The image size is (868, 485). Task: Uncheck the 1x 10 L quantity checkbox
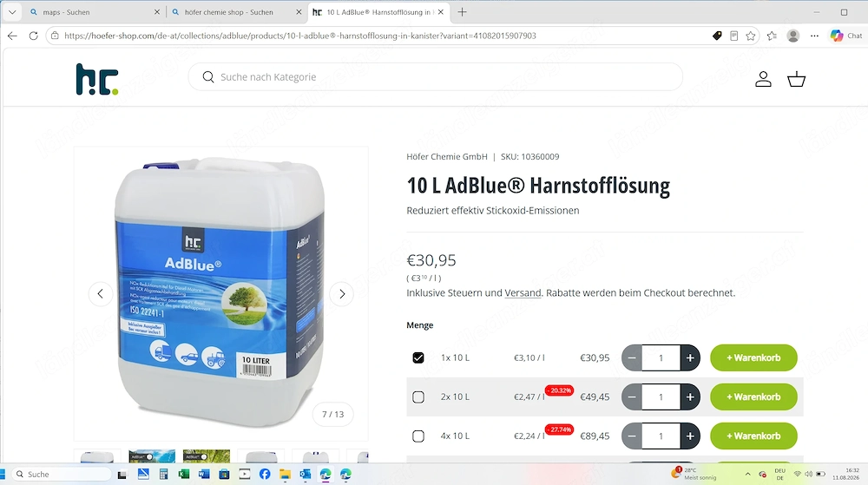pos(418,357)
